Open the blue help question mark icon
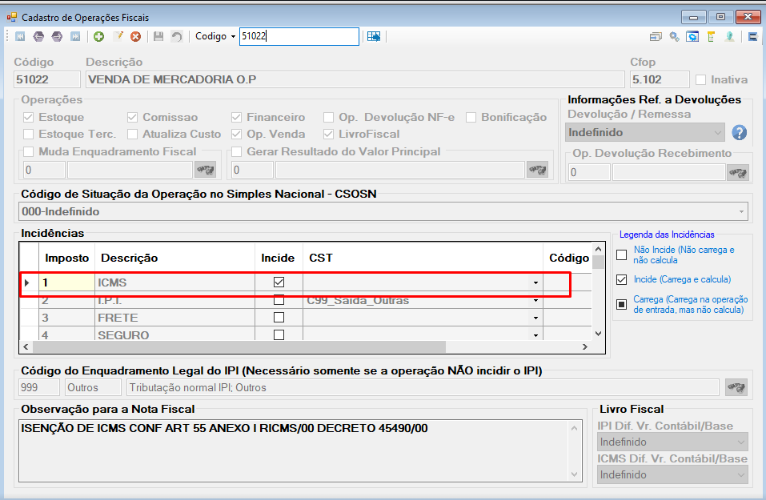766x500 pixels. 739,132
